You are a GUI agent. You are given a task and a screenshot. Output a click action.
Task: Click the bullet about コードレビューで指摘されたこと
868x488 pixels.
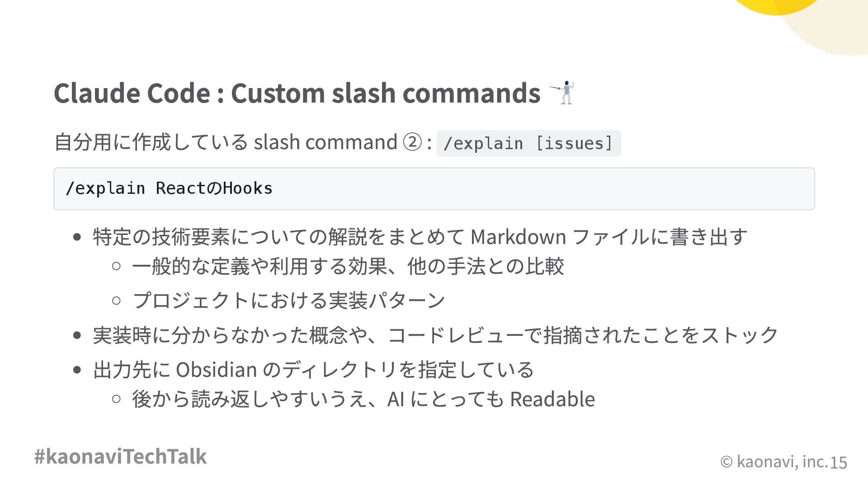435,335
